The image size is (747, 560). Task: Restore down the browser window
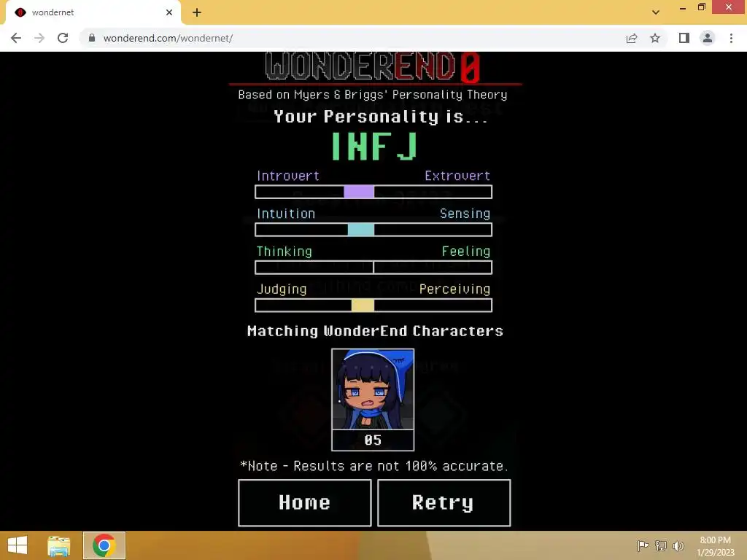click(x=702, y=7)
